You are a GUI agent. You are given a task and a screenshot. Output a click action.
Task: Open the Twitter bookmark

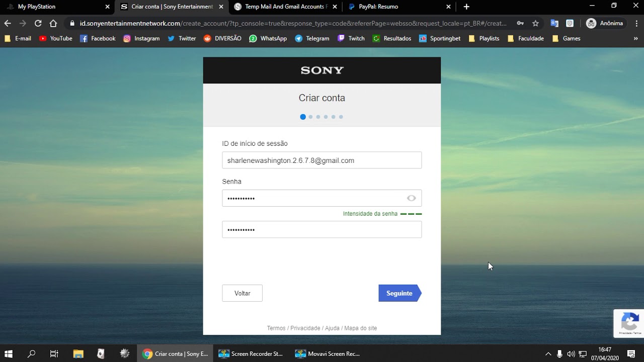tap(182, 38)
